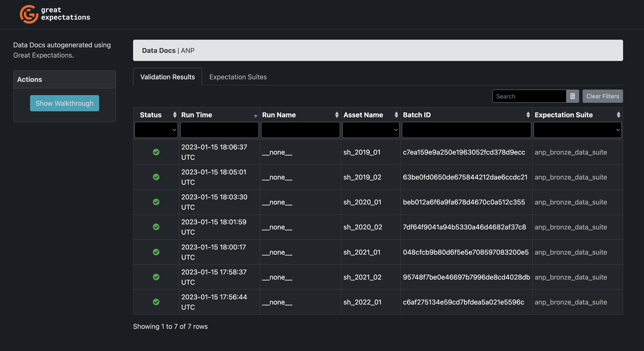This screenshot has height=351, width=644.
Task: Click success checkmark for sh_2019_02 row
Action: (156, 177)
